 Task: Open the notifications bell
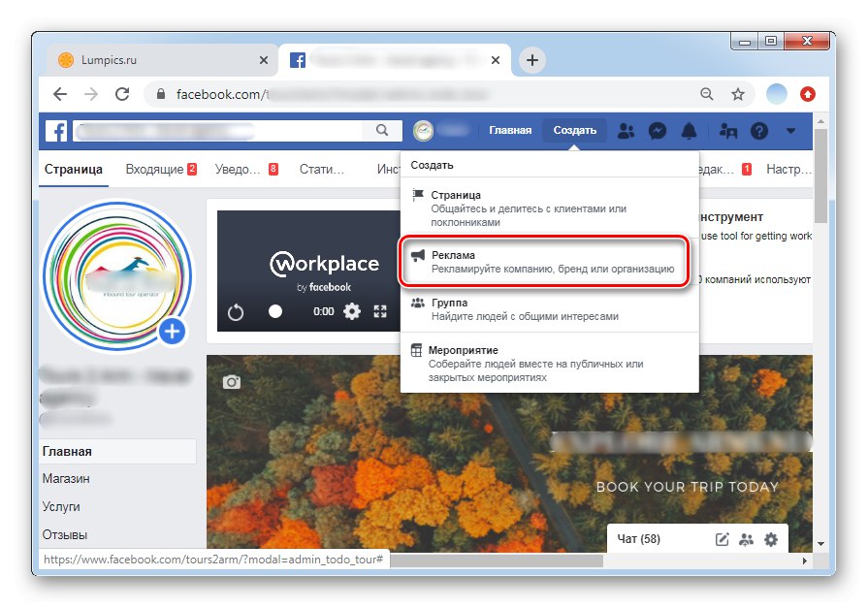[x=689, y=131]
